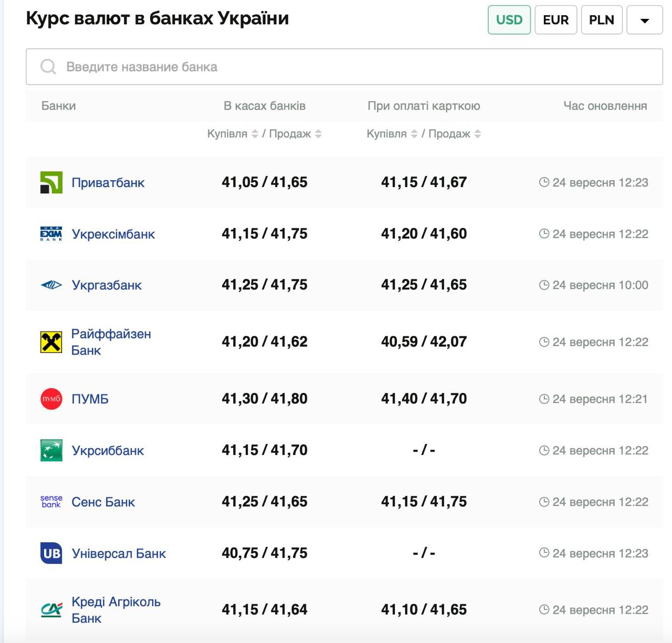The height and width of the screenshot is (643, 672).
Task: Open the Універсал Банк link
Action: coord(119,553)
